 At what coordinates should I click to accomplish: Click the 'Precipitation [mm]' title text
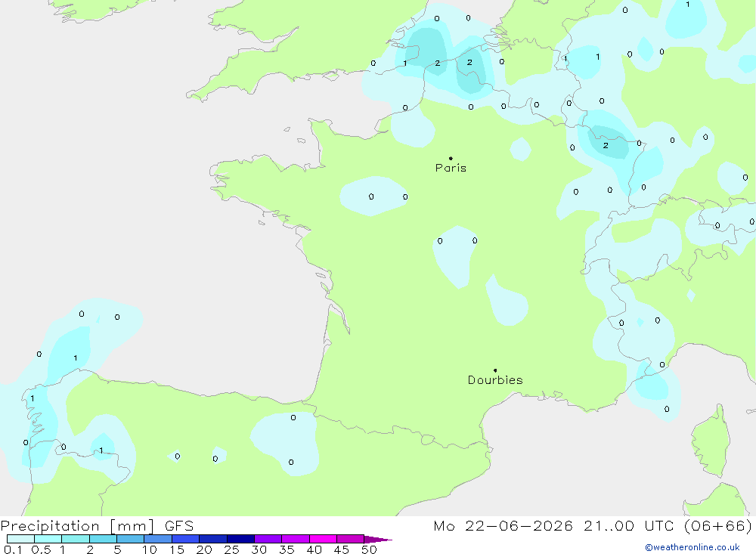pyautogui.click(x=77, y=526)
